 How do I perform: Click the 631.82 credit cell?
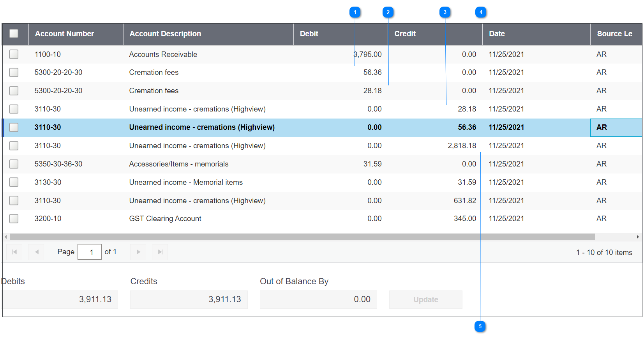465,200
